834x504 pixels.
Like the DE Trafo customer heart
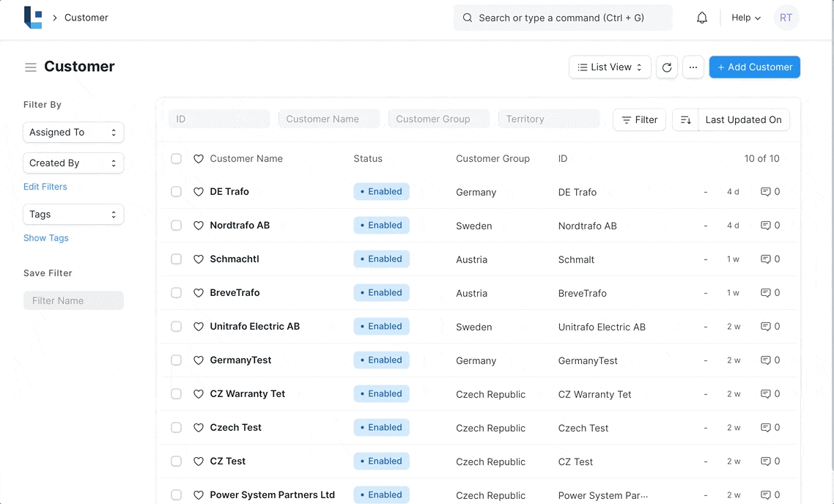point(198,192)
